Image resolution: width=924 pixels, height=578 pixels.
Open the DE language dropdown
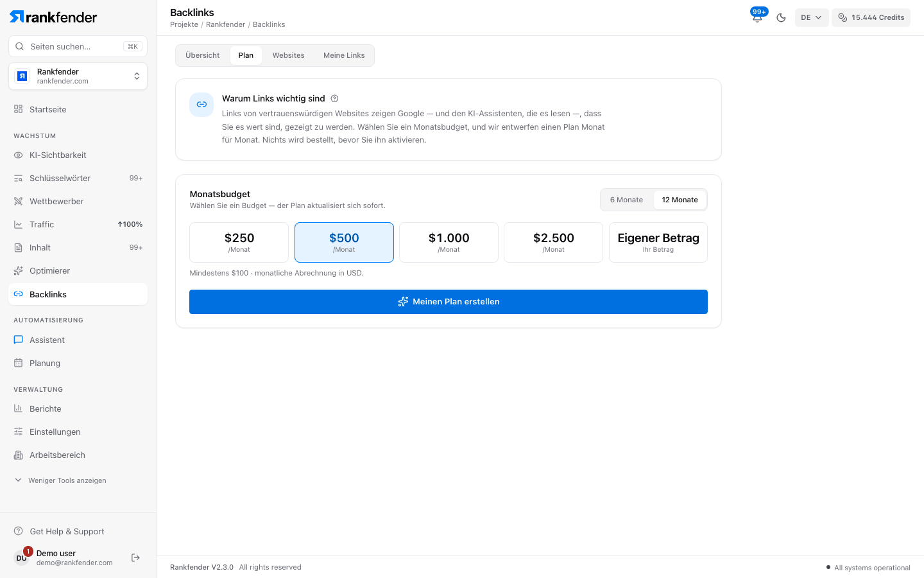point(812,17)
